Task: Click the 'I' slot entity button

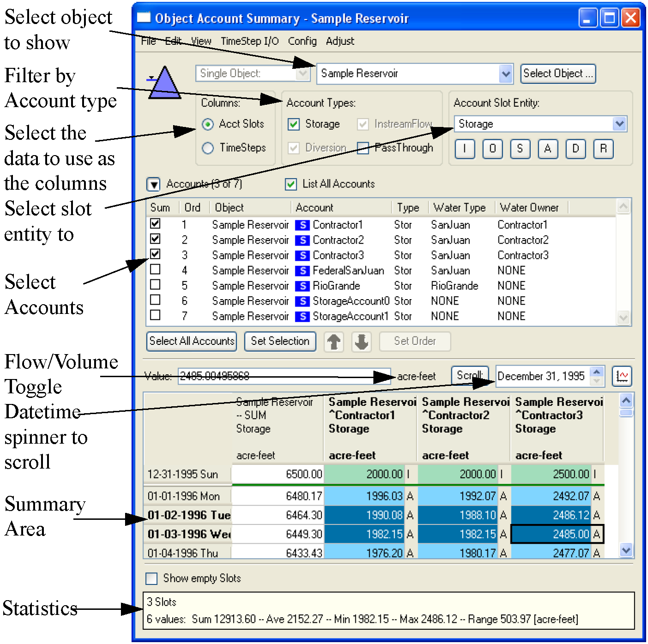Action: (x=464, y=149)
